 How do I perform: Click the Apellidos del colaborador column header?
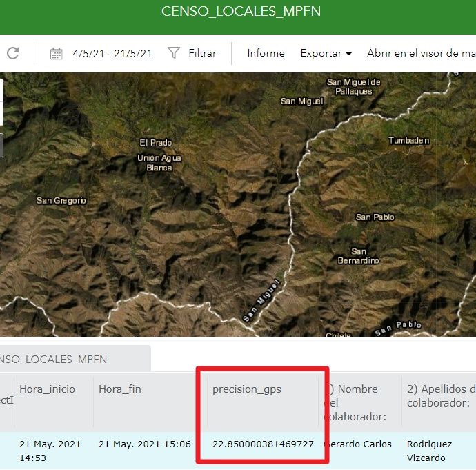click(x=441, y=396)
